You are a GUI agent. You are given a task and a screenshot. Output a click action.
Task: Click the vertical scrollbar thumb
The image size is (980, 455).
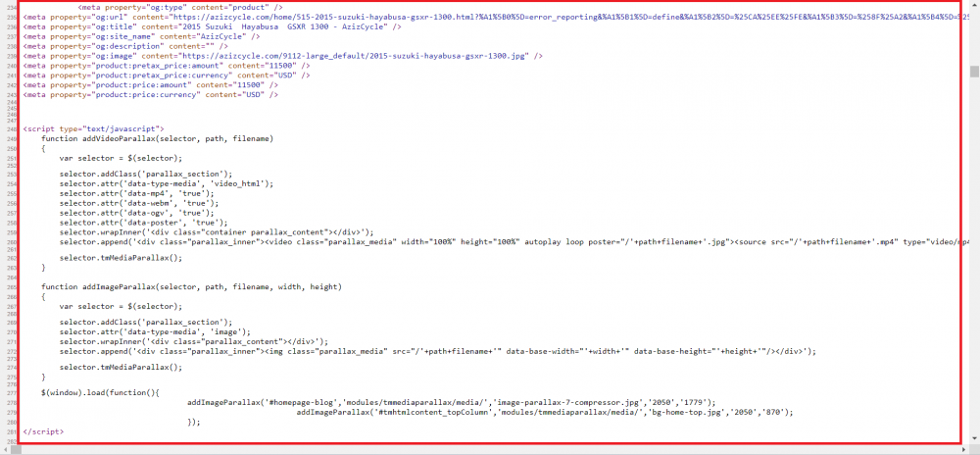(974, 72)
